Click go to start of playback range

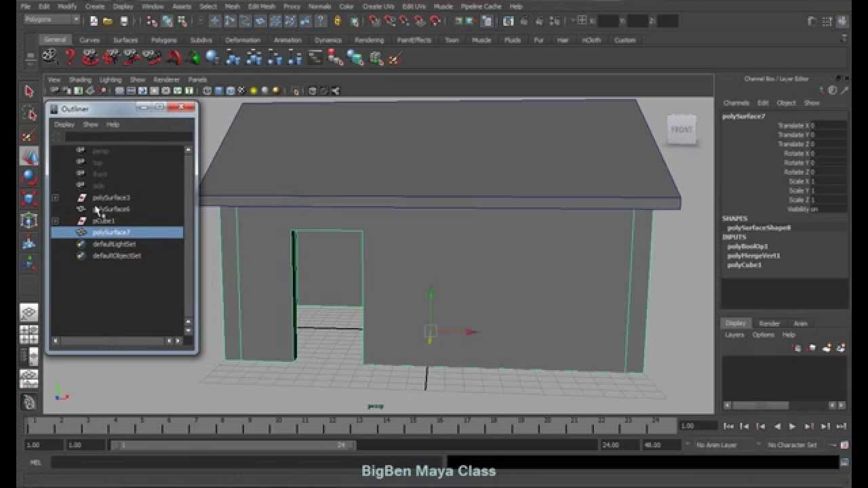click(728, 426)
